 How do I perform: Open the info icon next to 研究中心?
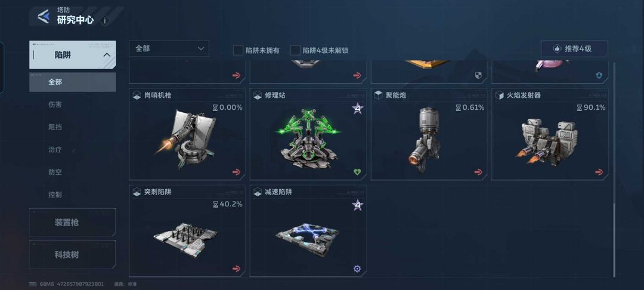click(x=105, y=20)
